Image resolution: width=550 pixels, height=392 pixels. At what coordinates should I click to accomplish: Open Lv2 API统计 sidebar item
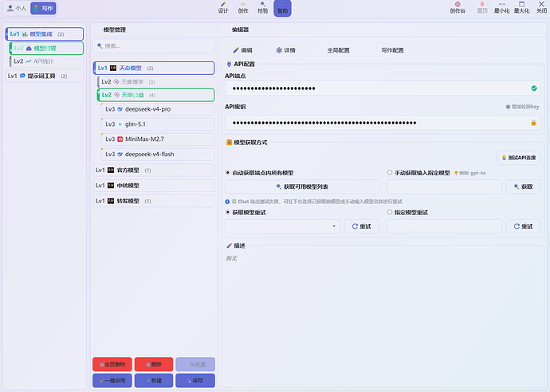(47, 61)
